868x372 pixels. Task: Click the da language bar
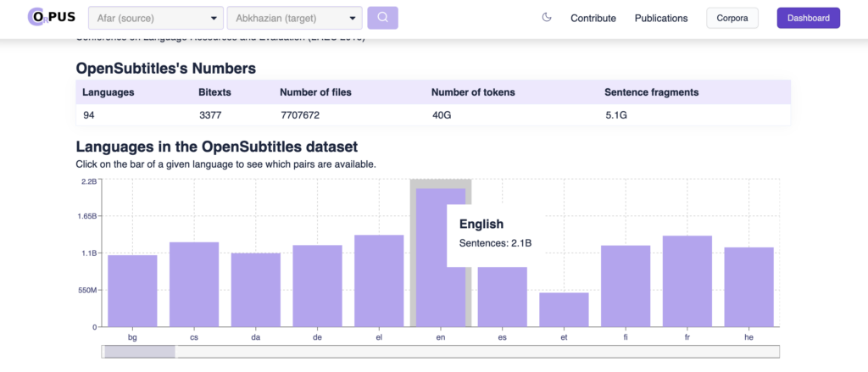coord(256,290)
